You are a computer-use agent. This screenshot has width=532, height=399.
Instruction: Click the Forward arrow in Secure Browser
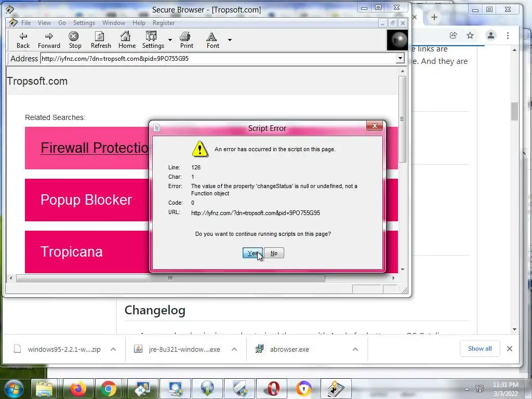(49, 40)
